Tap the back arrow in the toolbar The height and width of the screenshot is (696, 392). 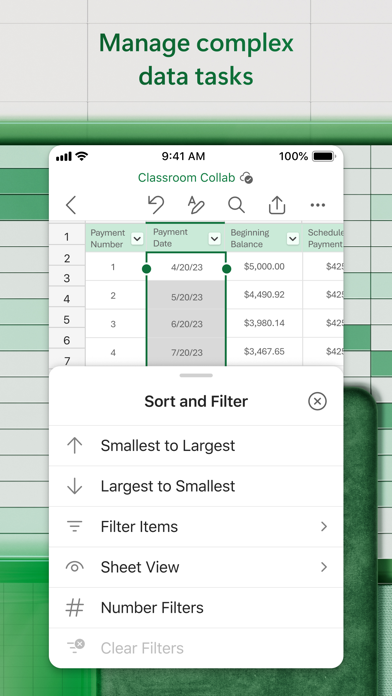click(71, 205)
